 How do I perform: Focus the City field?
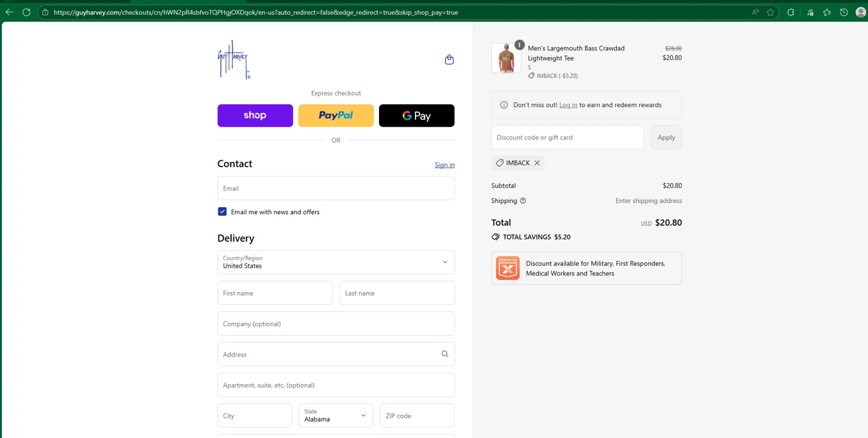[x=255, y=415]
